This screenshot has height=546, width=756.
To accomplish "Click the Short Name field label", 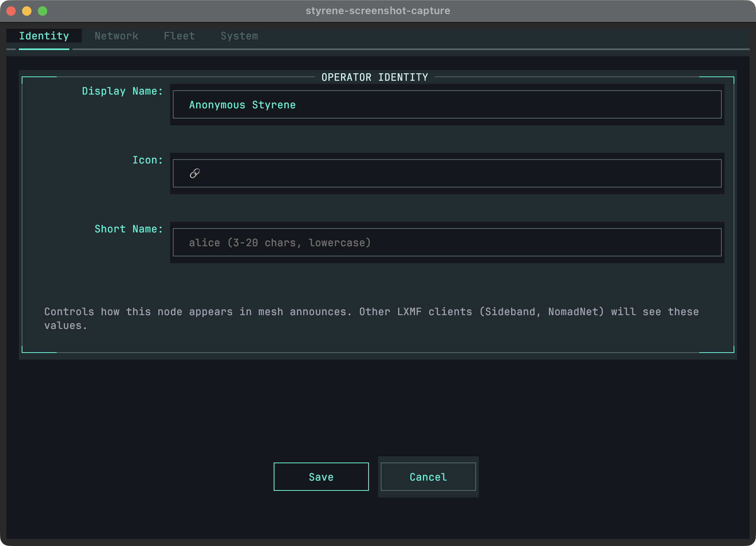I will click(x=128, y=229).
